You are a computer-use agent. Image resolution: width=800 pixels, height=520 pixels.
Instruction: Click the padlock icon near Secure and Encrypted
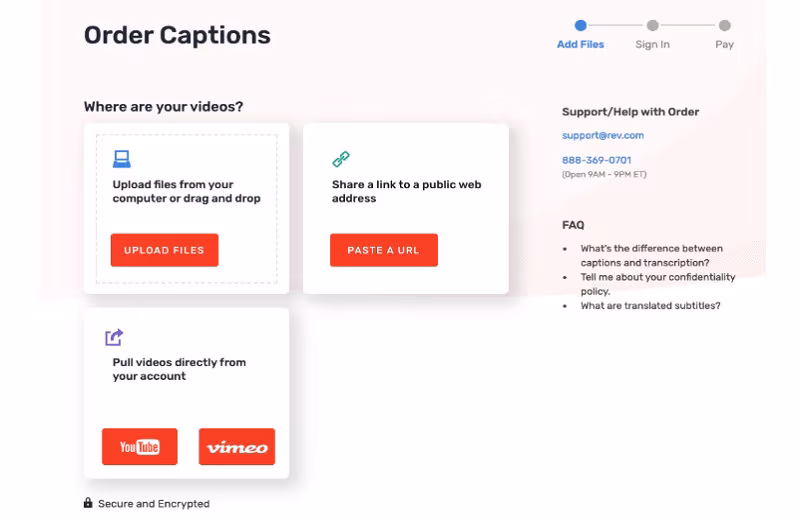(x=88, y=503)
